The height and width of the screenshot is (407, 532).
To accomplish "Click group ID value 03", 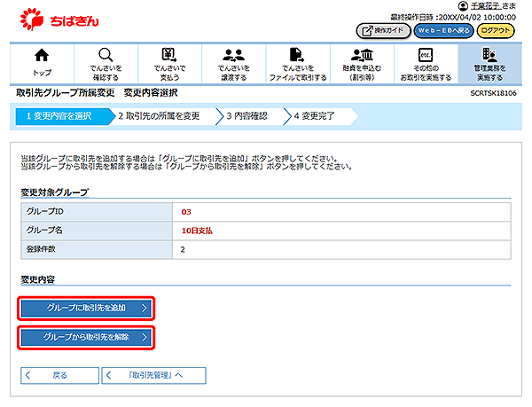I will coord(186,212).
